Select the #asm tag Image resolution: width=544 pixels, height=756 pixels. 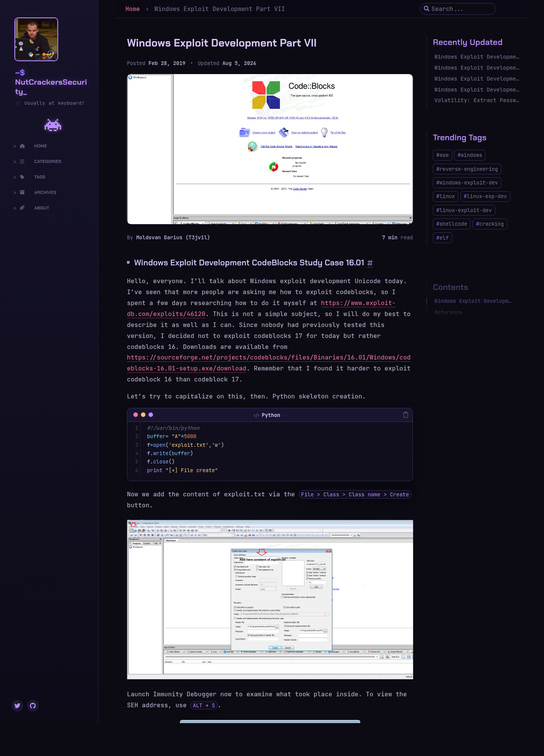pos(442,155)
